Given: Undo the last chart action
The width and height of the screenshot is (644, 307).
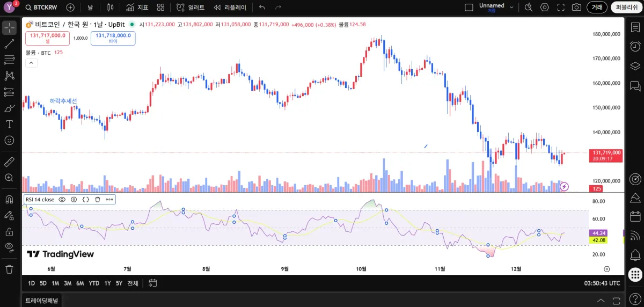Looking at the screenshot, I should (x=262, y=8).
